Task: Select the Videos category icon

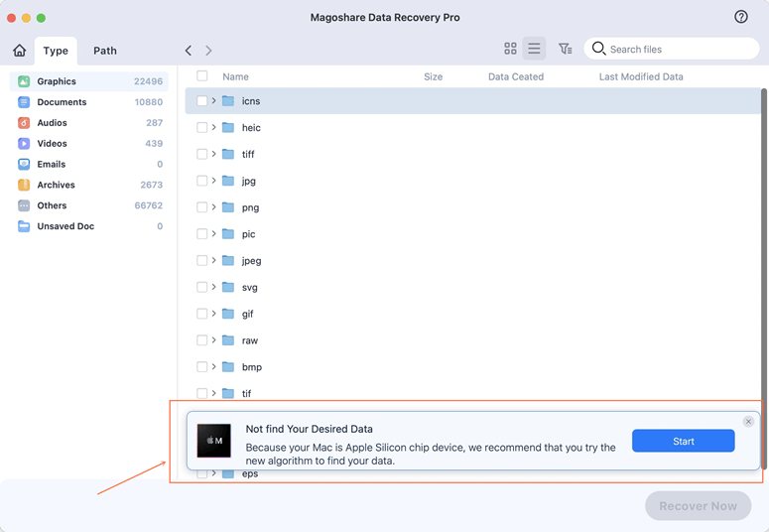Action: click(x=24, y=143)
